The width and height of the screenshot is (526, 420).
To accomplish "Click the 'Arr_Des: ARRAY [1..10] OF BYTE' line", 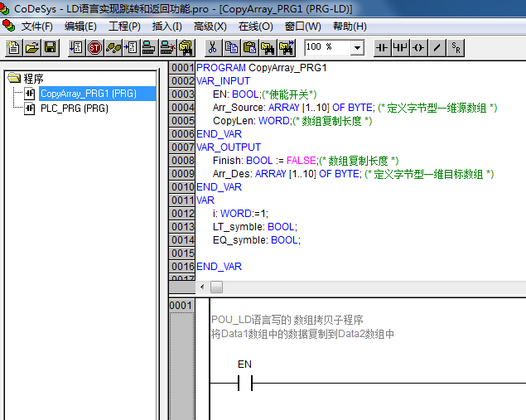I will tap(353, 174).
